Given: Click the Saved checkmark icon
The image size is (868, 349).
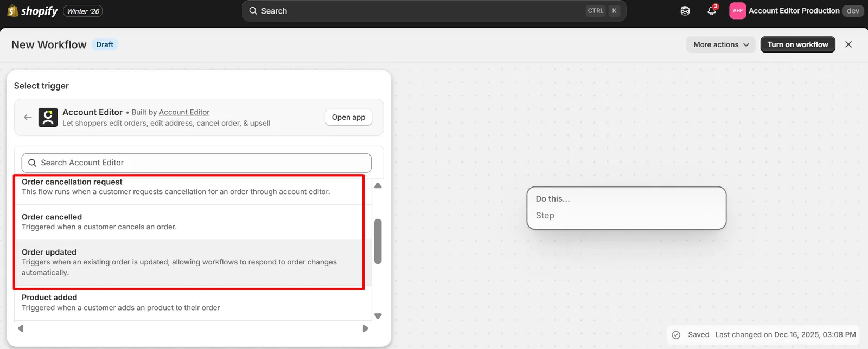Looking at the screenshot, I should click(x=676, y=335).
